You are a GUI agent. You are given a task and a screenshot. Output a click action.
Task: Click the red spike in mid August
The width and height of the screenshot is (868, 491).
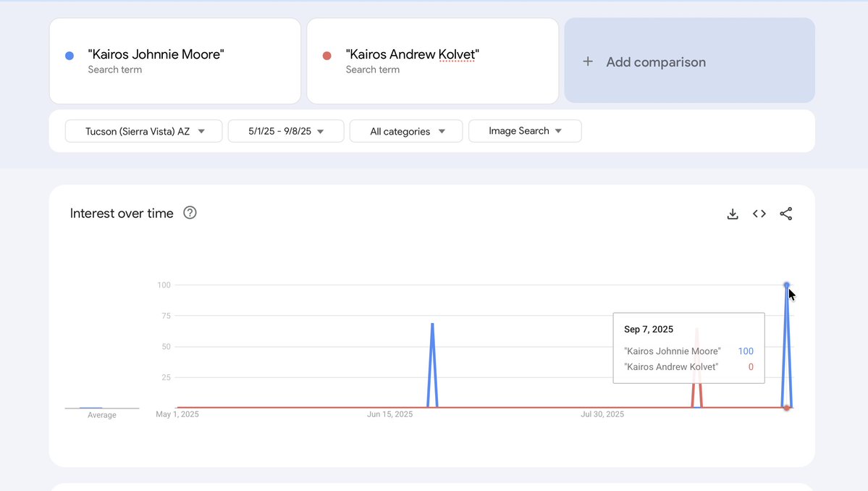697,332
